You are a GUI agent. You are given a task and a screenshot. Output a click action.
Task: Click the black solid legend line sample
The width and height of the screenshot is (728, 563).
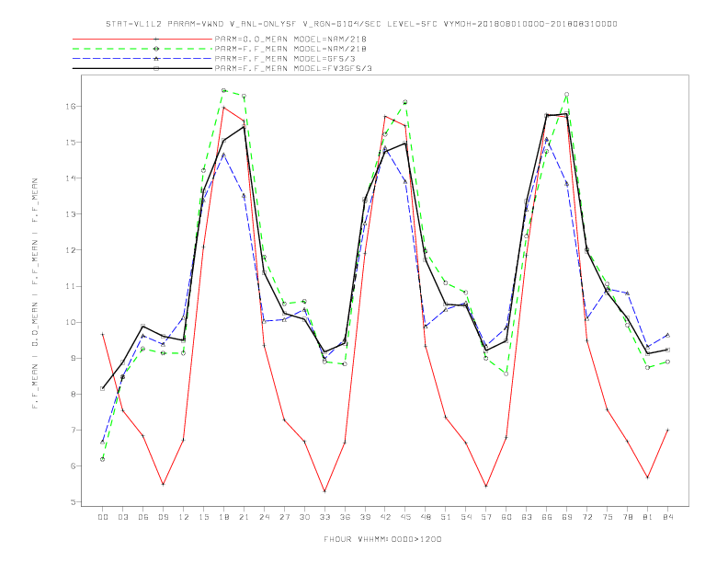tap(142, 68)
